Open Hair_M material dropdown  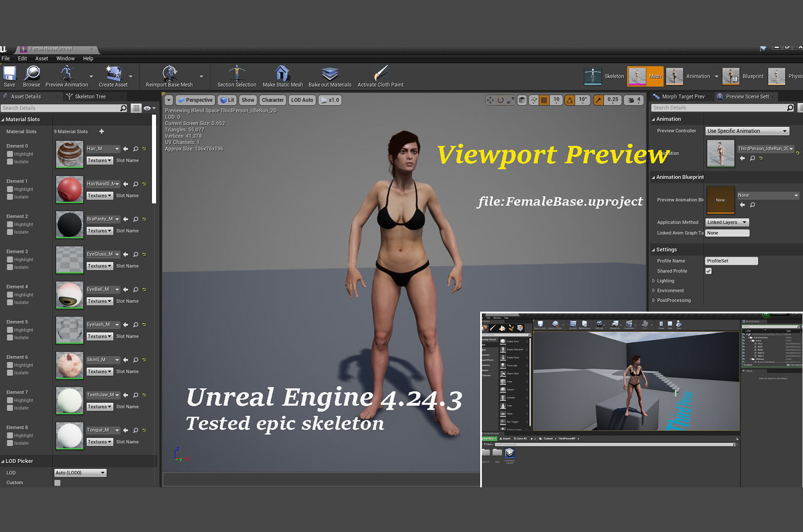click(103, 149)
